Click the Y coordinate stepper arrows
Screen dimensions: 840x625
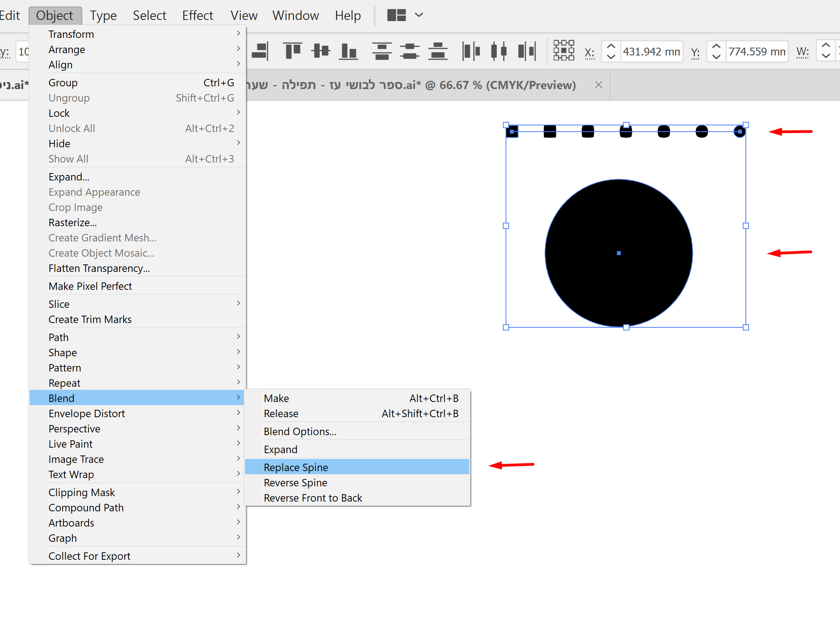(x=716, y=52)
